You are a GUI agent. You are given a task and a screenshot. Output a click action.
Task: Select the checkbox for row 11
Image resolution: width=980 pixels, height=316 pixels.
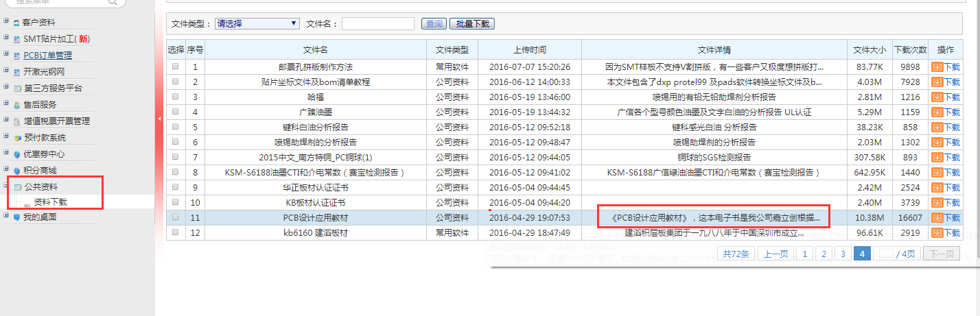(x=176, y=217)
